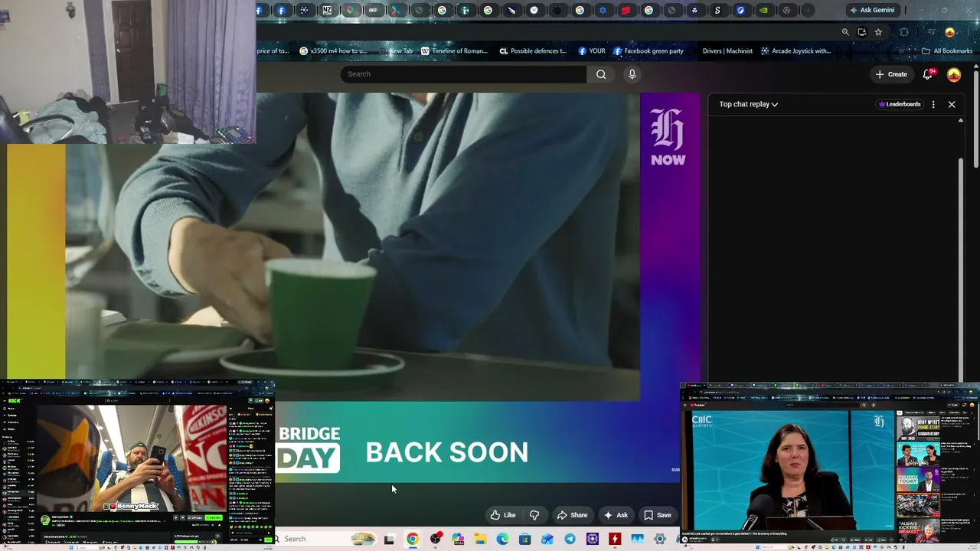Open Microsoft Edge from the taskbar
Viewport: 980px width, 551px height.
502,540
